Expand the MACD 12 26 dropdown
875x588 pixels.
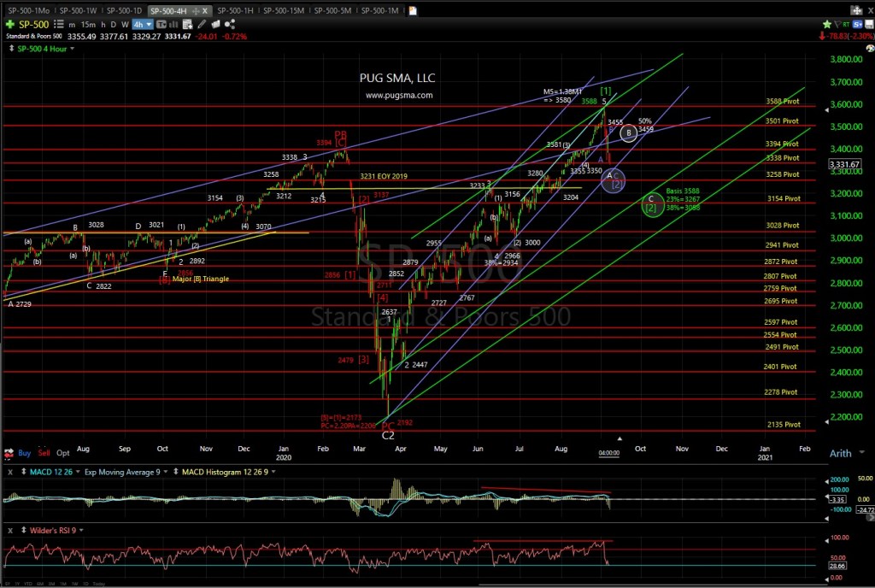78,472
